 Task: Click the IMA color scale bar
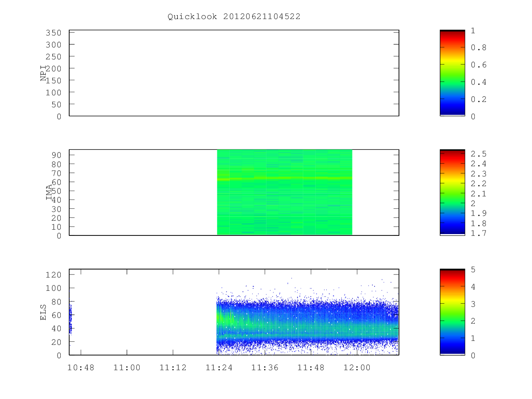452,192
